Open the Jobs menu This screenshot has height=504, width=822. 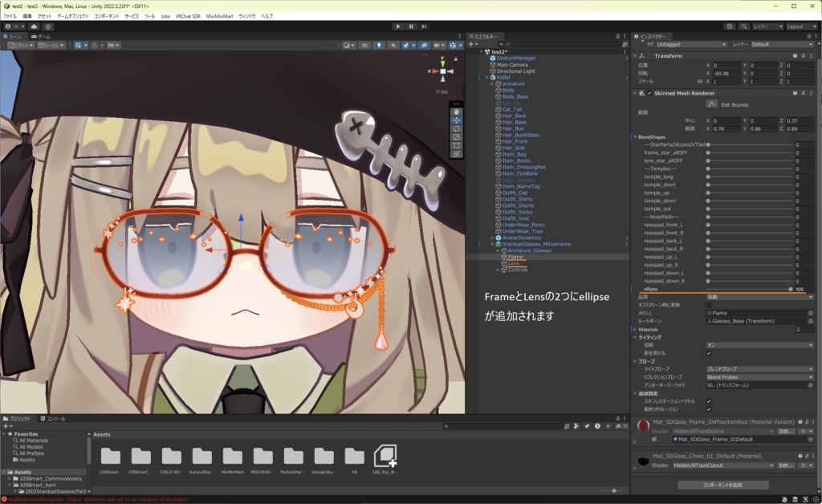[x=165, y=16]
